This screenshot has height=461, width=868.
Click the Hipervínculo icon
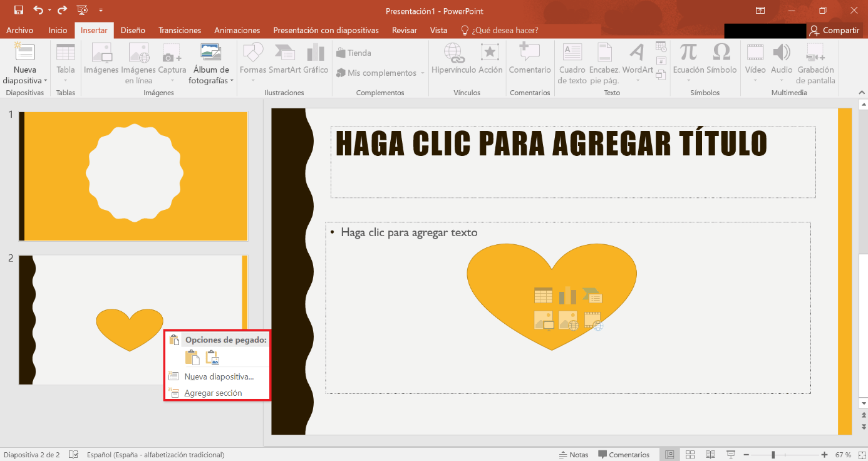pyautogui.click(x=453, y=53)
